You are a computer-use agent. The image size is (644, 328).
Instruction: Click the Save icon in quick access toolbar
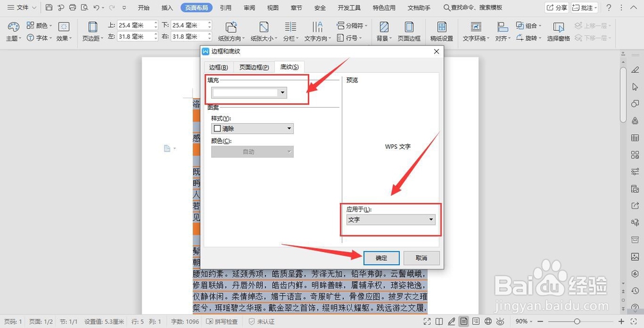[x=49, y=7]
